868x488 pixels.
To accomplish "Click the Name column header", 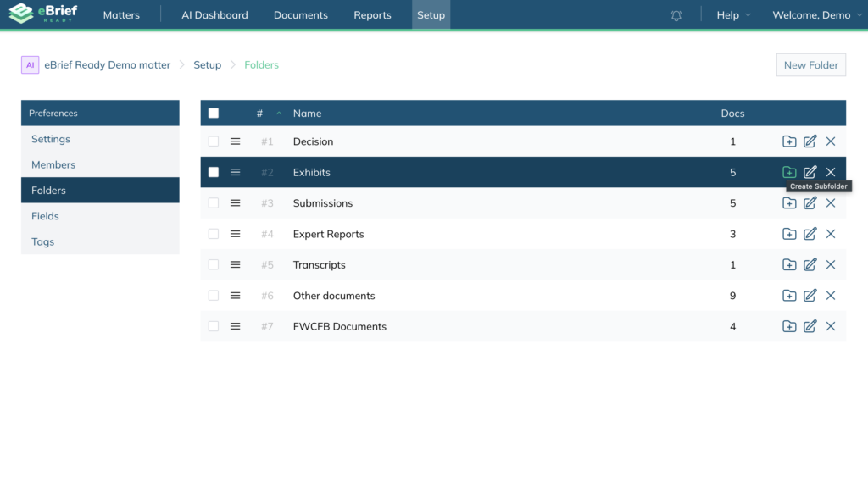I will pyautogui.click(x=307, y=113).
